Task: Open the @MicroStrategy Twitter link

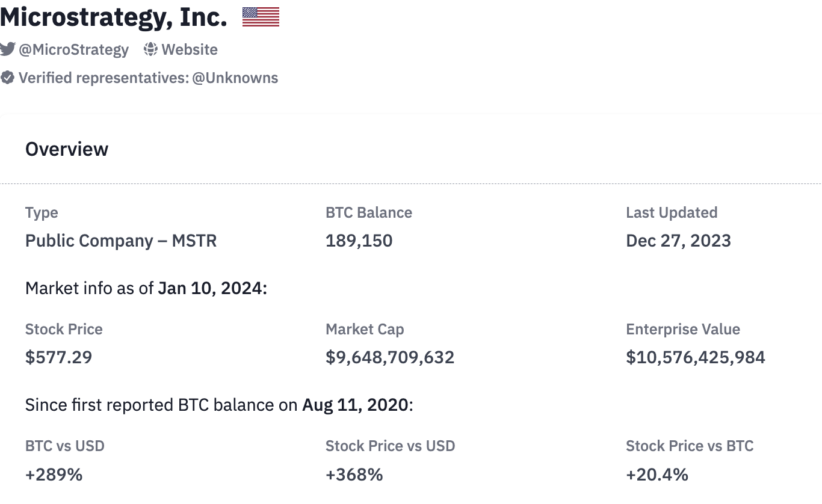Action: (73, 49)
